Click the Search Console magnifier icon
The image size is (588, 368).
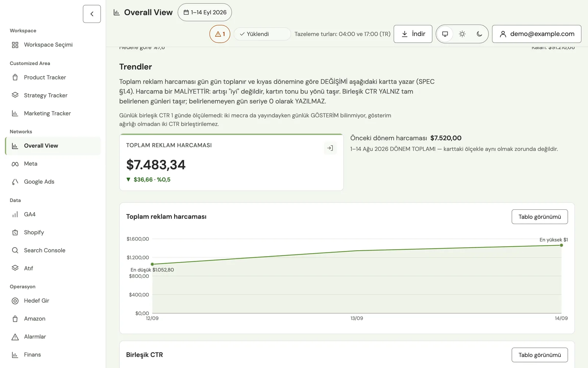tap(15, 250)
